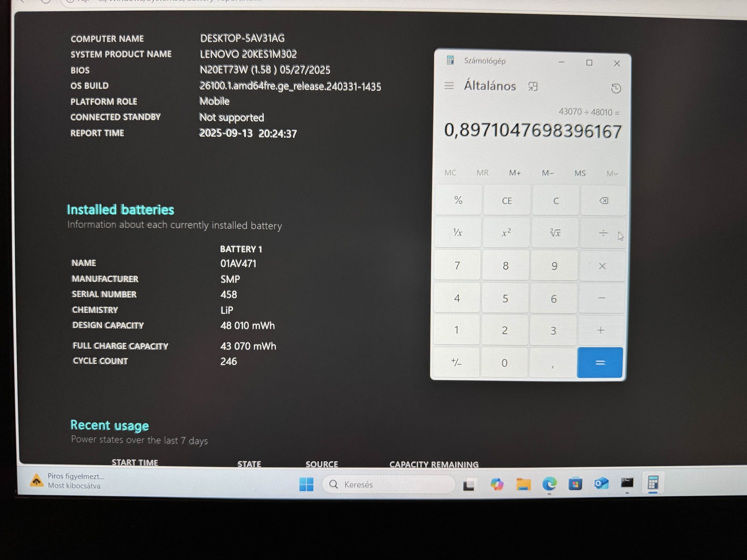This screenshot has height=560, width=747.
Task: Click the OS build value '26100.1.amd64fre.ge_release.240331-1435'
Action: click(x=290, y=86)
